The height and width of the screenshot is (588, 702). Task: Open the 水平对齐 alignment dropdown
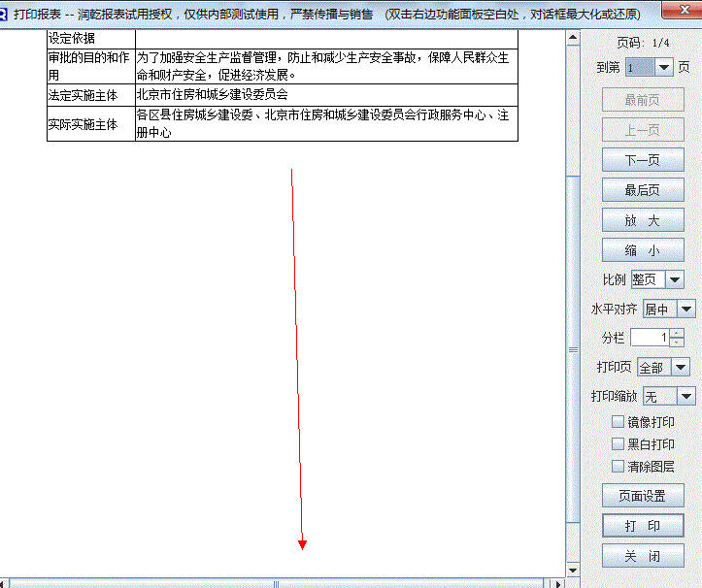[x=686, y=309]
